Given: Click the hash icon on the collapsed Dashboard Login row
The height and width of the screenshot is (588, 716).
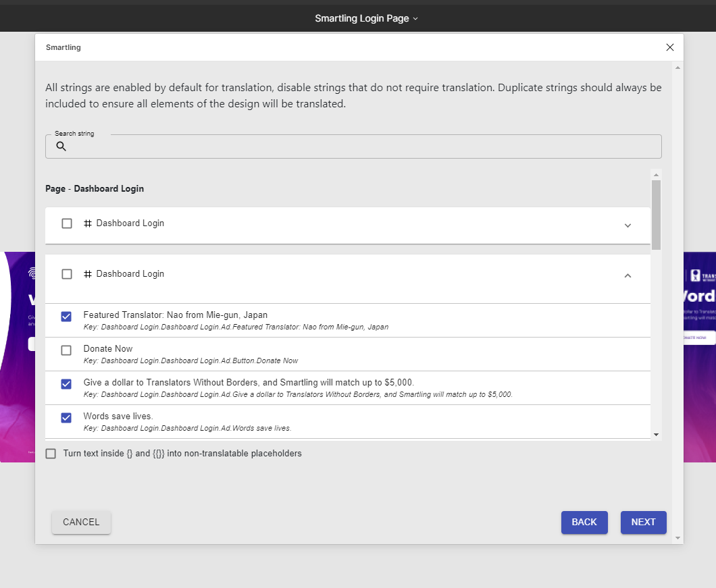Looking at the screenshot, I should pos(87,223).
